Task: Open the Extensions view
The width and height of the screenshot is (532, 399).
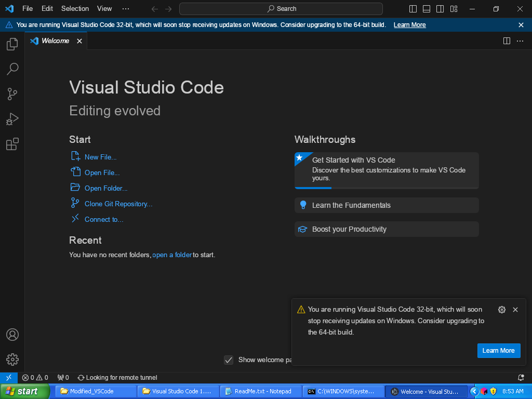Action: [12, 144]
